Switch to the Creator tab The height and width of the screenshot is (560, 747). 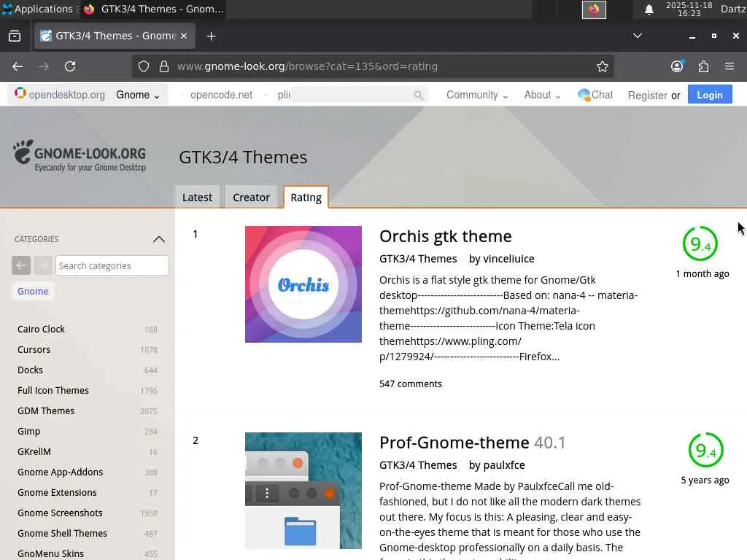click(x=251, y=197)
